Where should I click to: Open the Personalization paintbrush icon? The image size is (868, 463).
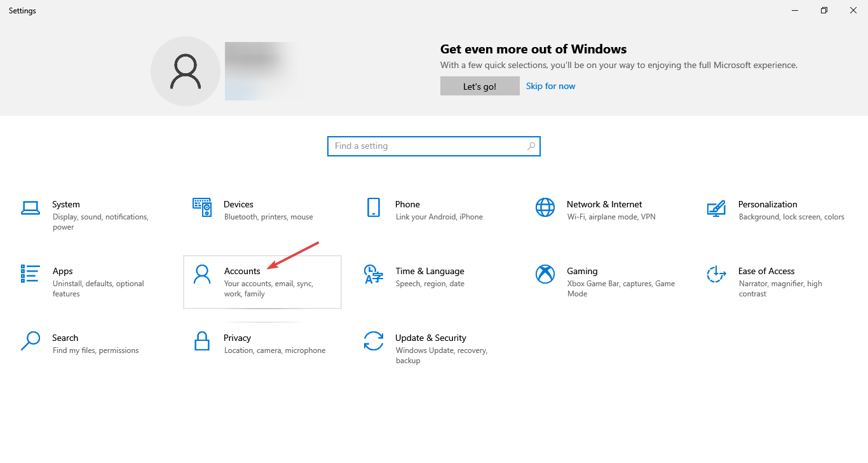(x=716, y=208)
